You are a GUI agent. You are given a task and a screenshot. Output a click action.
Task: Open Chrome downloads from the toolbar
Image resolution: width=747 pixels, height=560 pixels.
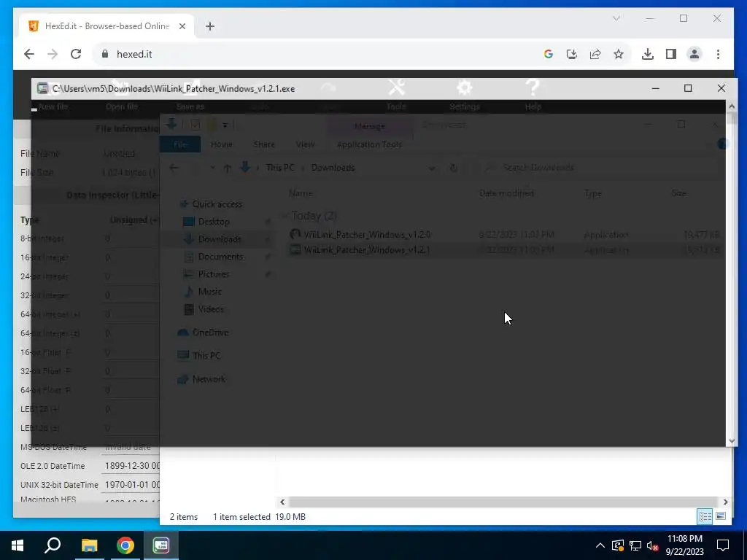coord(648,54)
